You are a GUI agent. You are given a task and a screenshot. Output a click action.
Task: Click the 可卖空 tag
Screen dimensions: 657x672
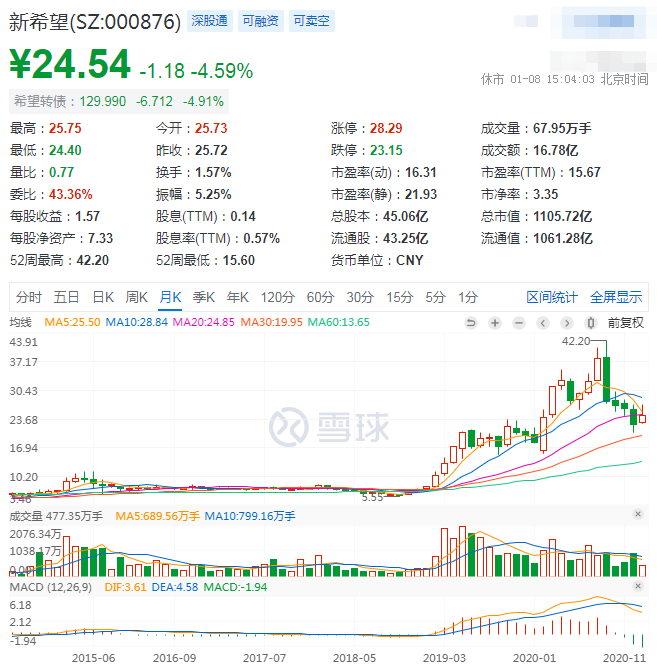(312, 21)
